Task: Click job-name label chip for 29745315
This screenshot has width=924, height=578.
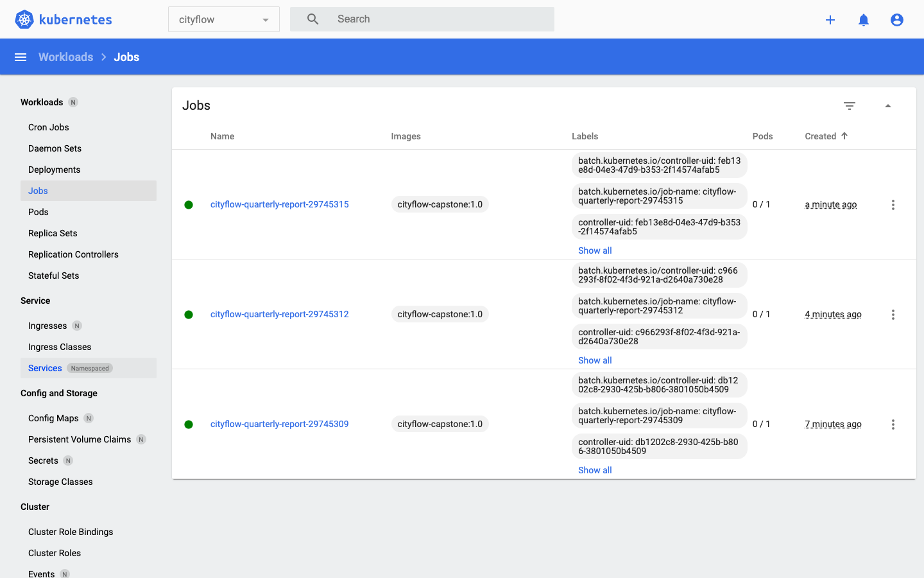Action: [660, 196]
